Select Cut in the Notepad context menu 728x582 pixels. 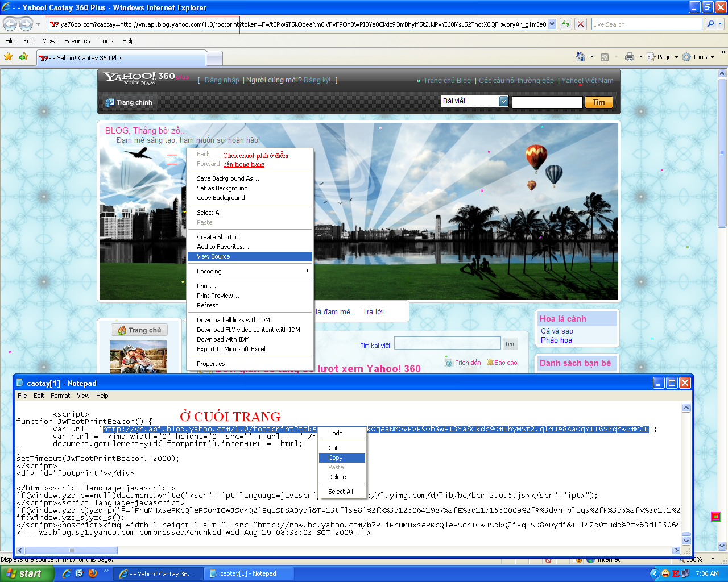click(342, 448)
